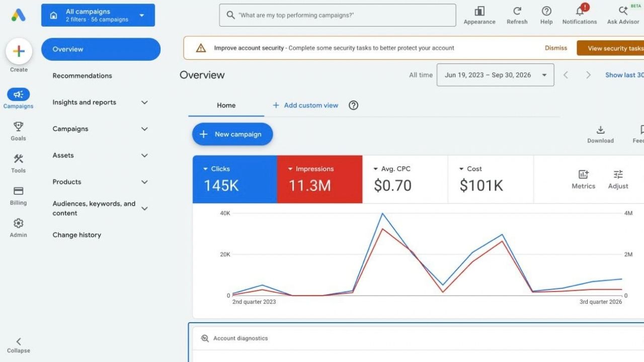
Task: Dismiss the account security banner
Action: 556,48
